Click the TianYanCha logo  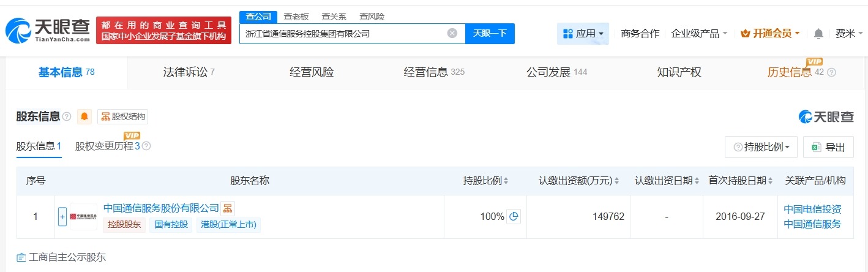pyautogui.click(x=48, y=30)
